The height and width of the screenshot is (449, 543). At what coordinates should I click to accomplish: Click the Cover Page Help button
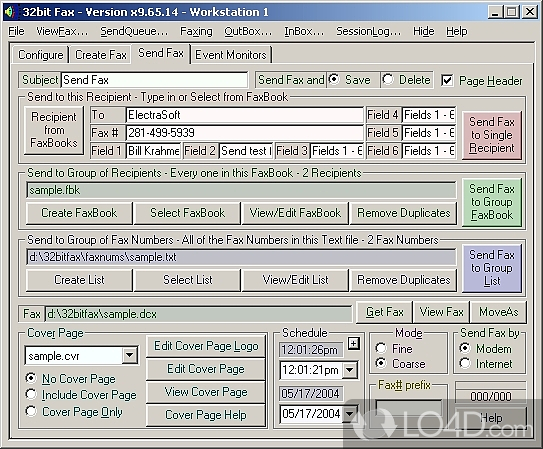click(x=206, y=415)
